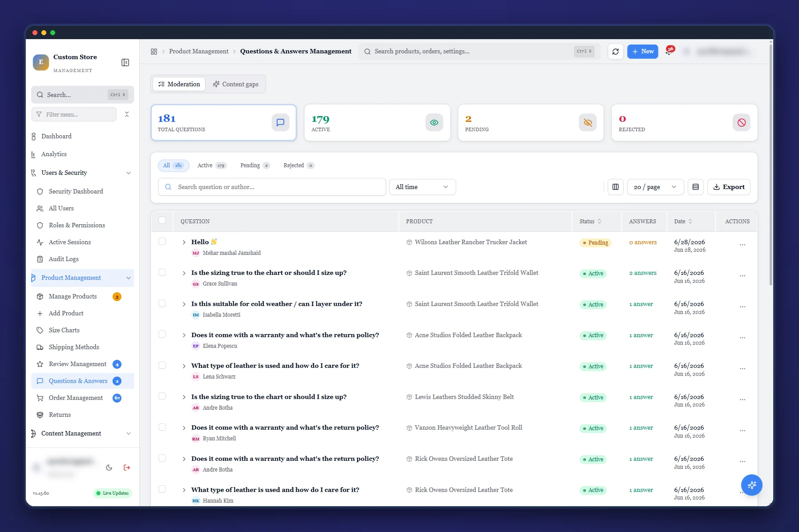Screen dimensions: 799x532
Task: Open column visibility settings icon
Action: (x=615, y=187)
